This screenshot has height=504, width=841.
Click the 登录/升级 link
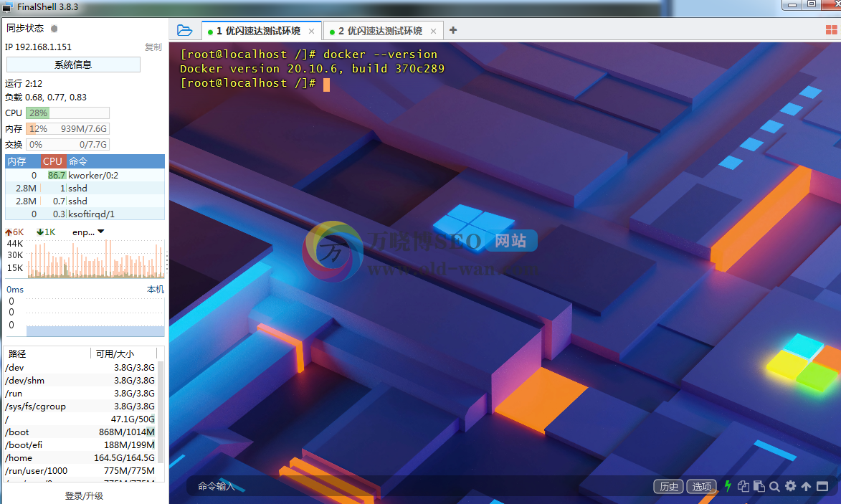click(84, 496)
